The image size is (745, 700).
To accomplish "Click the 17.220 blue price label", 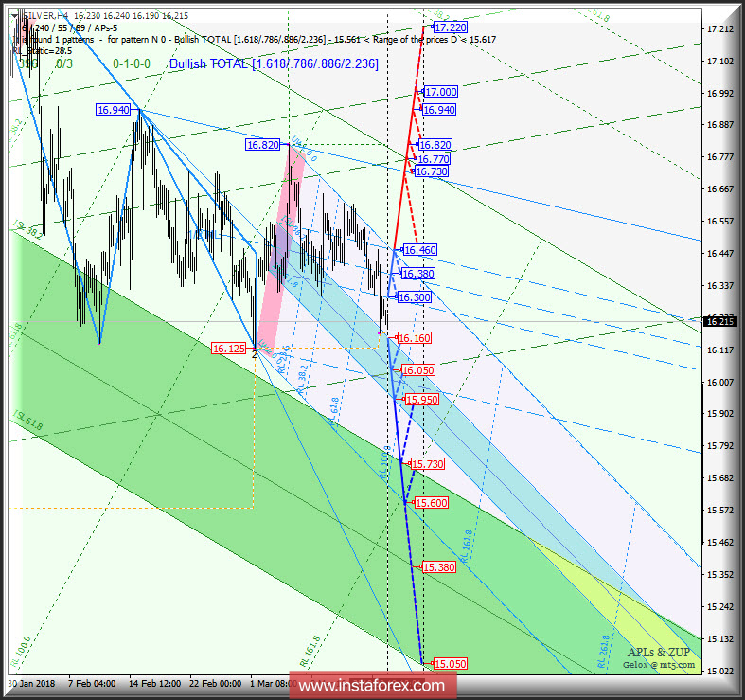I will coord(451,27).
